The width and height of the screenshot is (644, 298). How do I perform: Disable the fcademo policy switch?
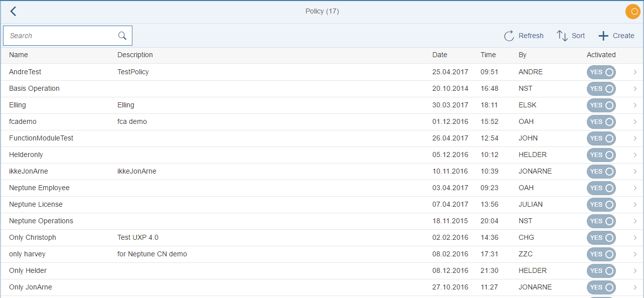[601, 122]
